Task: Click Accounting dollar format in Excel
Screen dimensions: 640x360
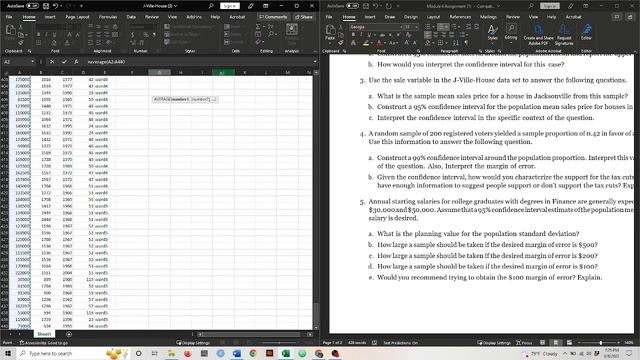Action: [133, 35]
